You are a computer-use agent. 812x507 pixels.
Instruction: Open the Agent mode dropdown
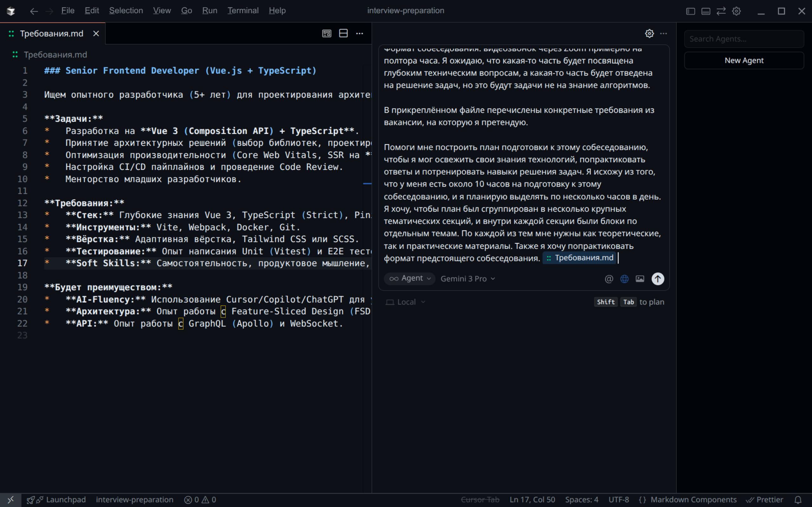409,279
